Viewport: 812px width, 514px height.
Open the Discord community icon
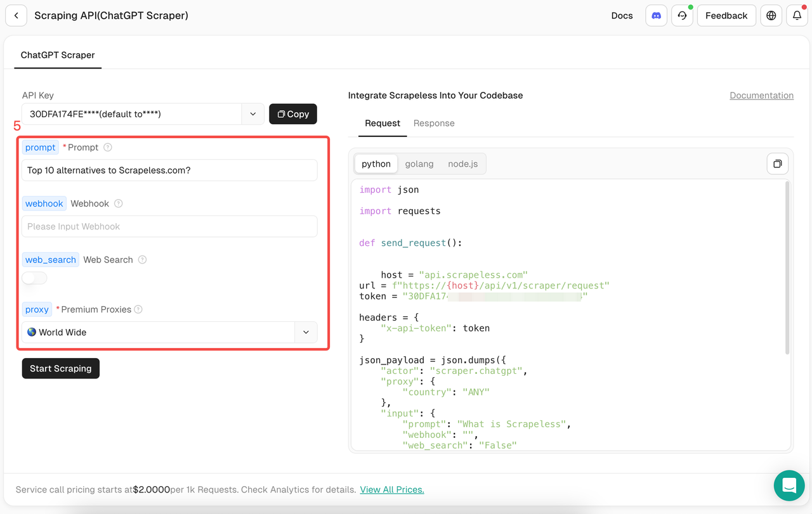pyautogui.click(x=657, y=16)
